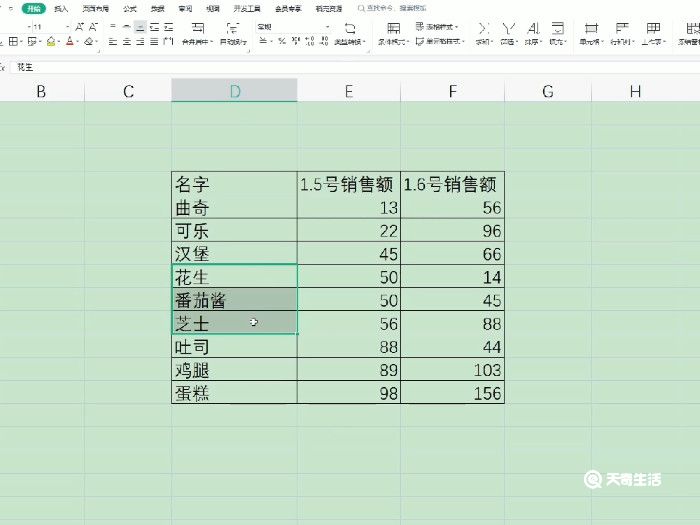The width and height of the screenshot is (700, 525).
Task: Click the 1.5号销售额 header cell
Action: pos(349,184)
